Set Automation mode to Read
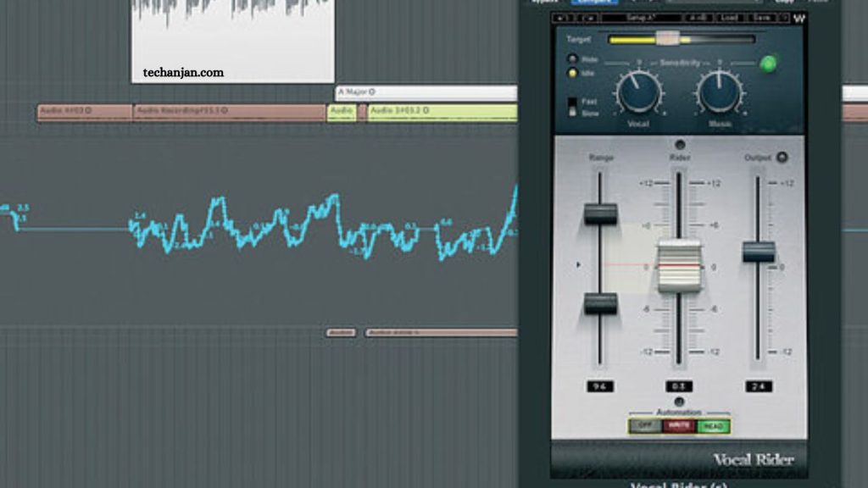 click(713, 426)
